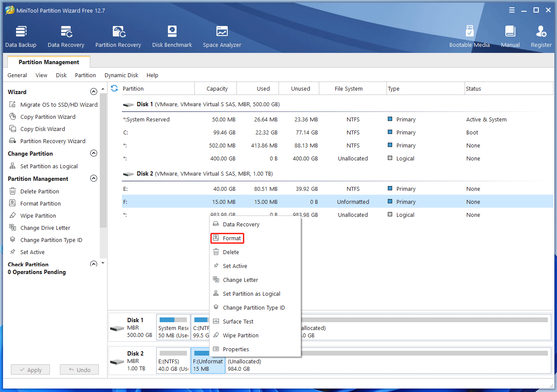Choose Wipe Partition in the context menu
The height and width of the screenshot is (392, 557).
pos(255,335)
